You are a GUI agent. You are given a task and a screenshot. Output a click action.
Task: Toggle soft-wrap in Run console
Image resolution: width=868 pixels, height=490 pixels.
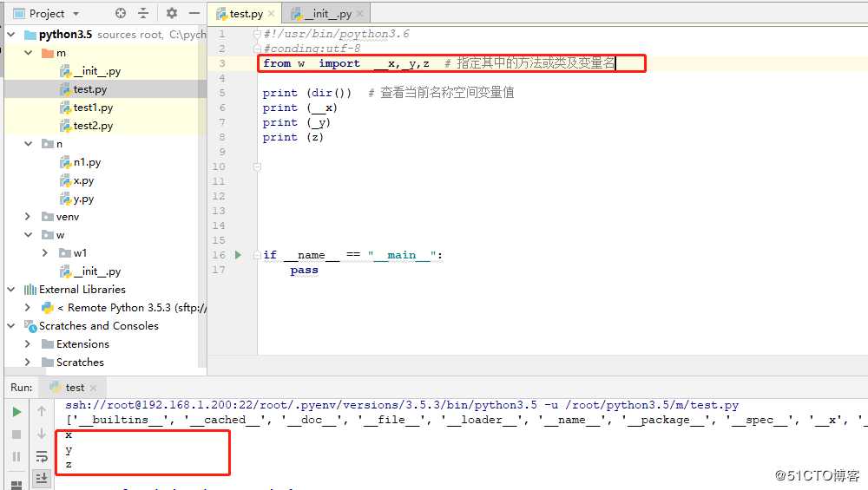42,456
